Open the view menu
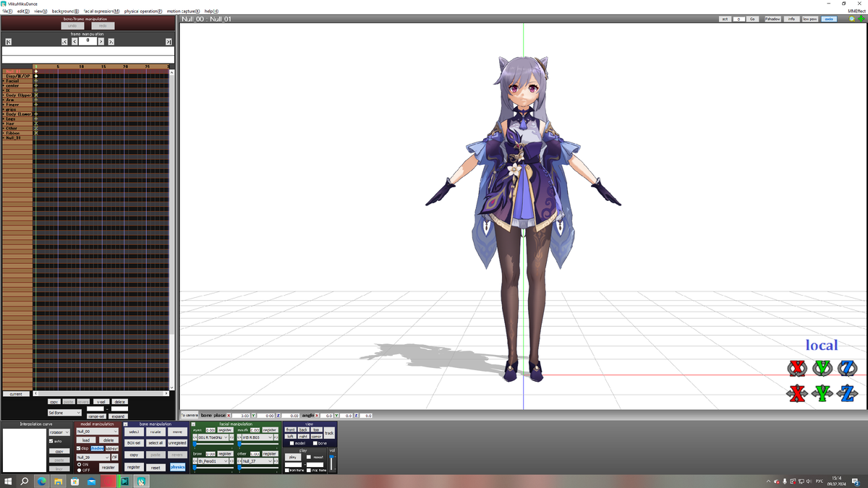This screenshot has height=488, width=868. (41, 12)
